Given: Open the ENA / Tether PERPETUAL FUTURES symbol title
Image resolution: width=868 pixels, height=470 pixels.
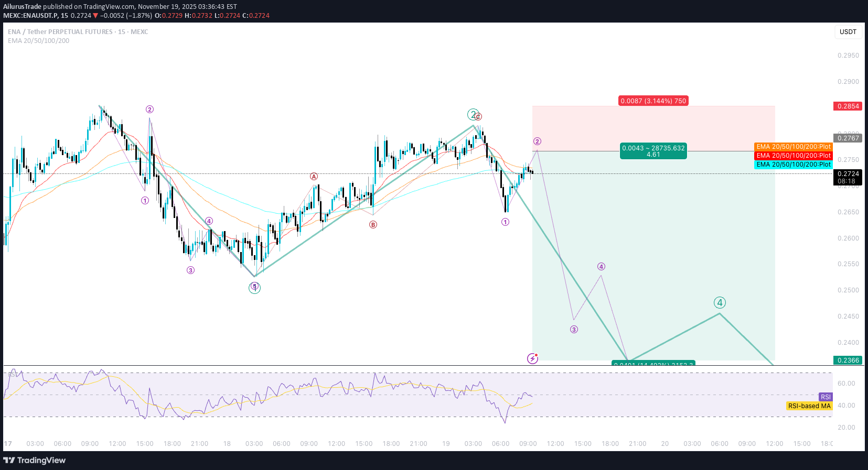Looking at the screenshot, I should pos(78,32).
